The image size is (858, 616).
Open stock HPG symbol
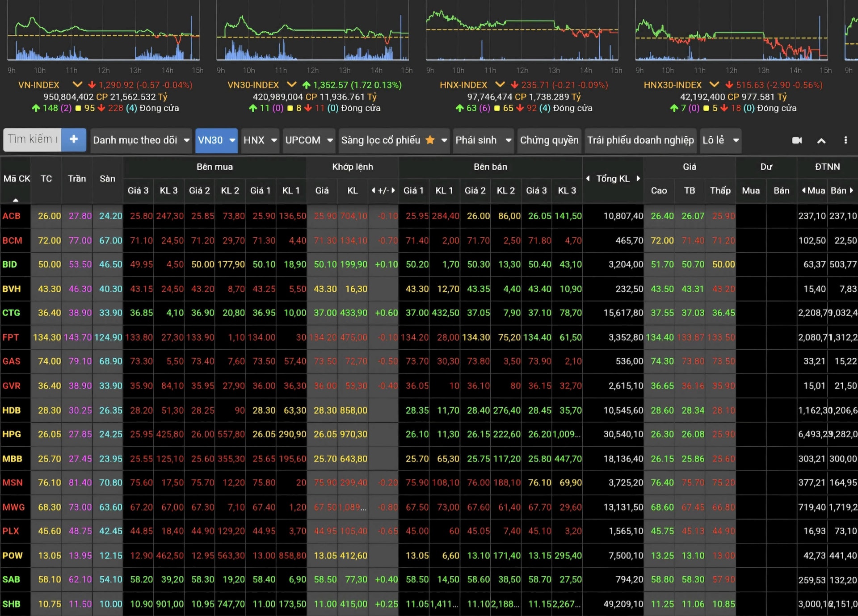12,434
